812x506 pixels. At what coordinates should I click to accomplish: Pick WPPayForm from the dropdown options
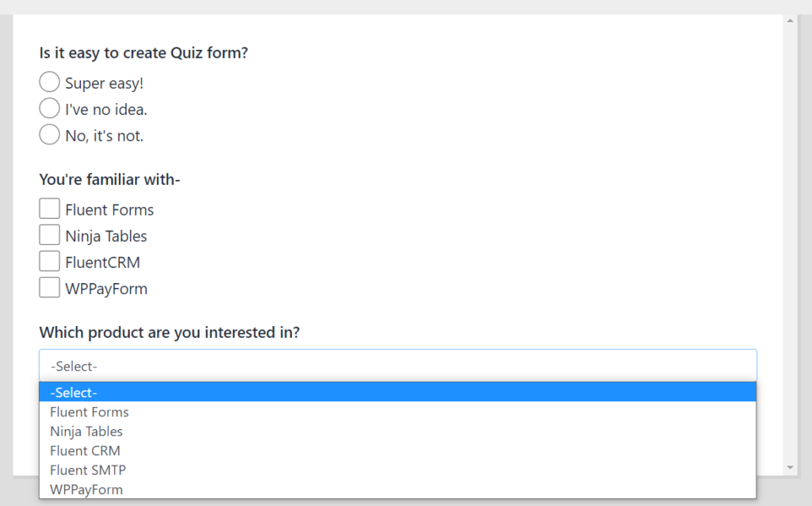coord(86,489)
